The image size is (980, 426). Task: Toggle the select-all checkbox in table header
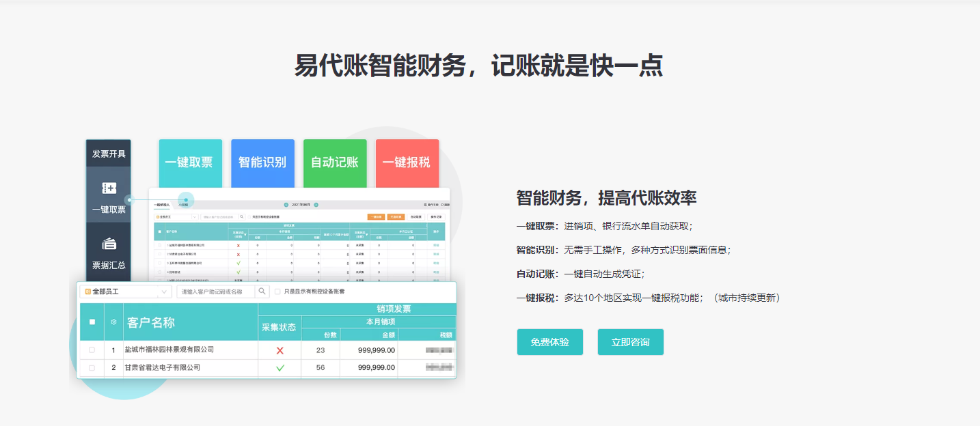click(92, 322)
